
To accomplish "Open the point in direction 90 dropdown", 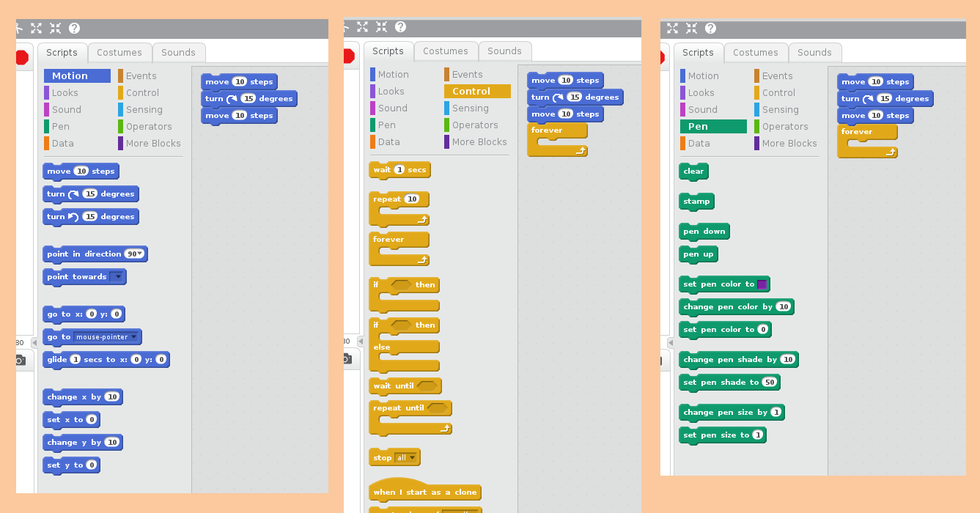I will [x=140, y=254].
